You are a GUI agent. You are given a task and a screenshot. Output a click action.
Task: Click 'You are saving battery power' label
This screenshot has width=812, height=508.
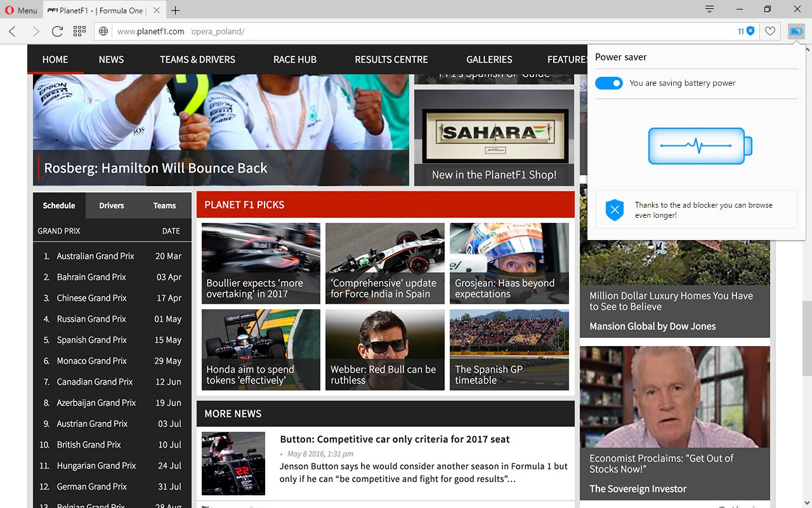[683, 83]
